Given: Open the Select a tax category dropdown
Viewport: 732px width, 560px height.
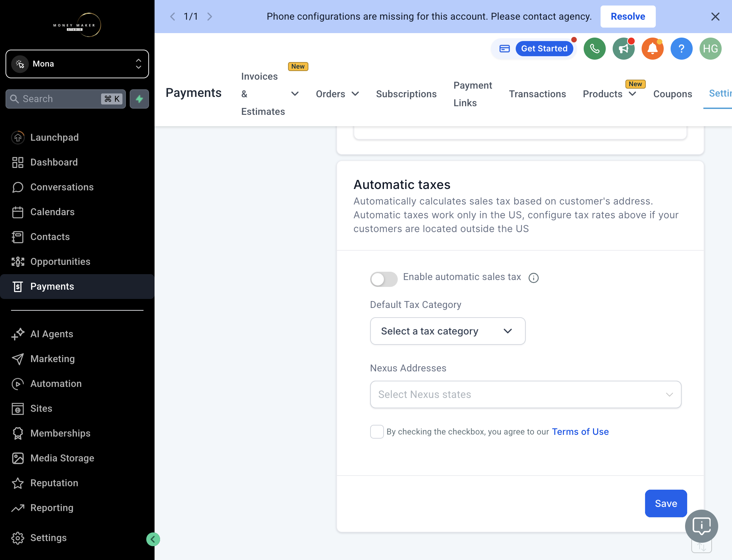Looking at the screenshot, I should point(447,331).
